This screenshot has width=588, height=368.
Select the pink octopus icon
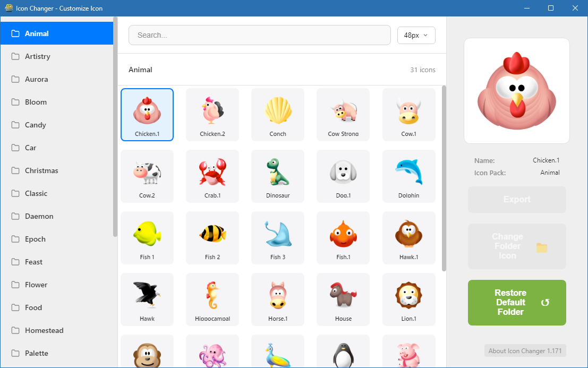[212, 351]
